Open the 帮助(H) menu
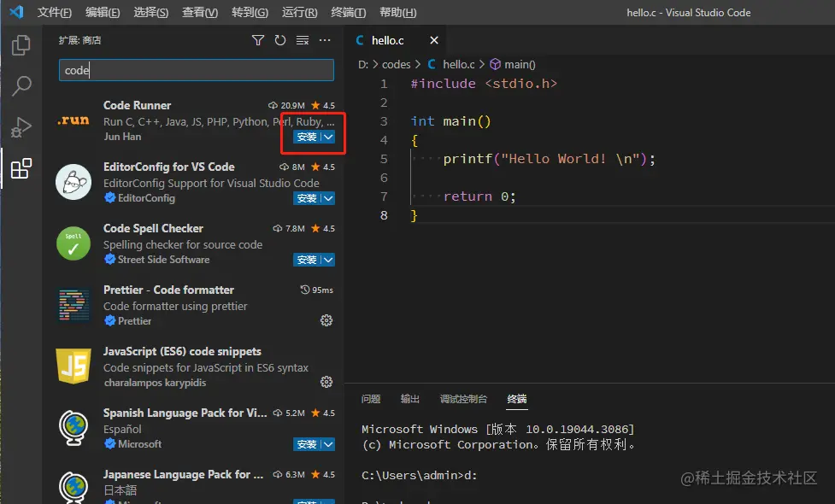Screen dimensions: 835x504 pos(397,12)
